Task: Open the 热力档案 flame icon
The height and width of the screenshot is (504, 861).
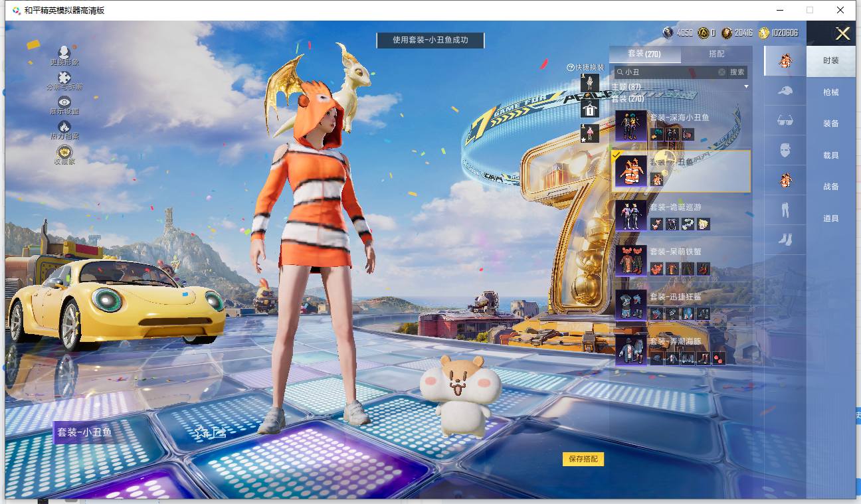Action: pyautogui.click(x=64, y=126)
